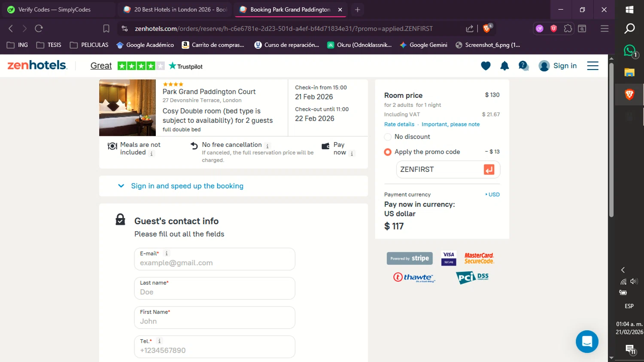This screenshot has width=644, height=362.
Task: Open WhatsApp from the Windows taskbar
Action: (x=629, y=51)
